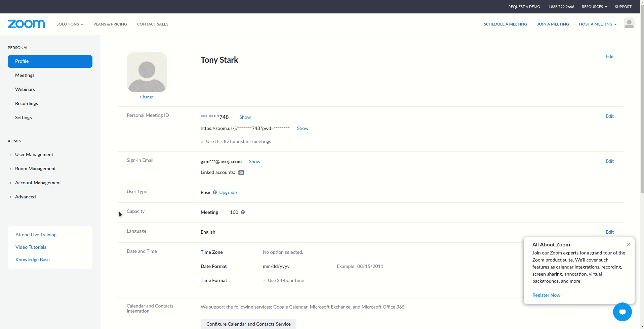The height and width of the screenshot is (329, 644).
Task: Open Meetings in the sidebar
Action: click(x=25, y=75)
